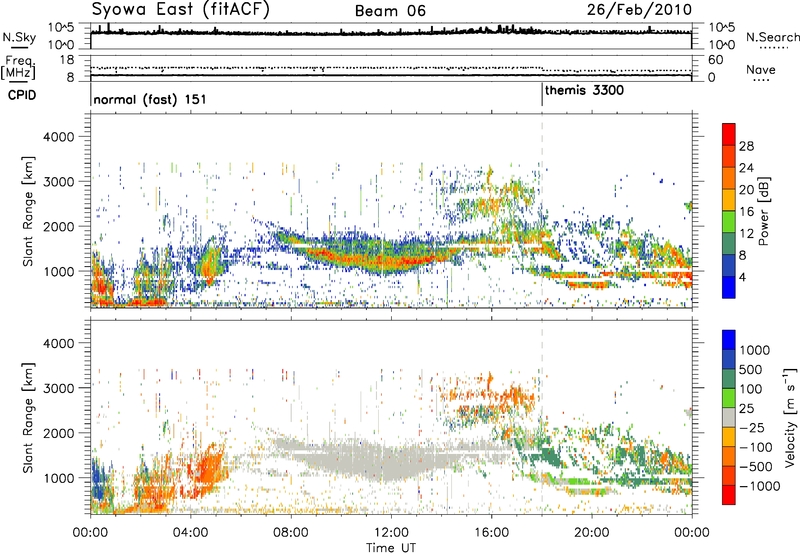The image size is (800, 554).
Task: Select the Velocity segment between -100 and -500
Action: tap(729, 456)
